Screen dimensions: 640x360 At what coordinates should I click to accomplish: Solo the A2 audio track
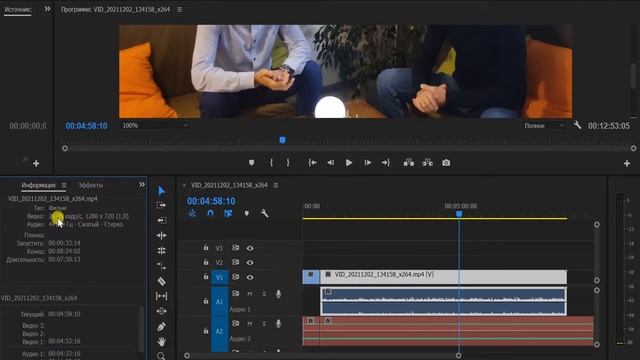point(264,323)
